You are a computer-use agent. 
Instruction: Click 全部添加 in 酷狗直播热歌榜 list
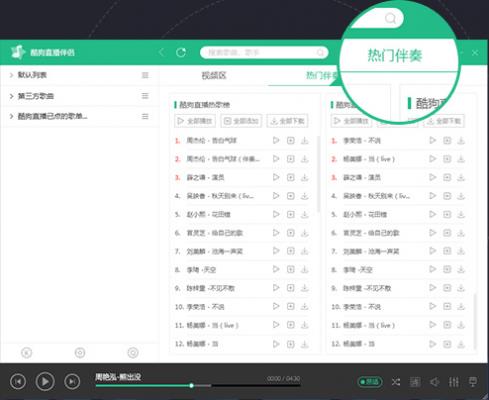(x=241, y=121)
